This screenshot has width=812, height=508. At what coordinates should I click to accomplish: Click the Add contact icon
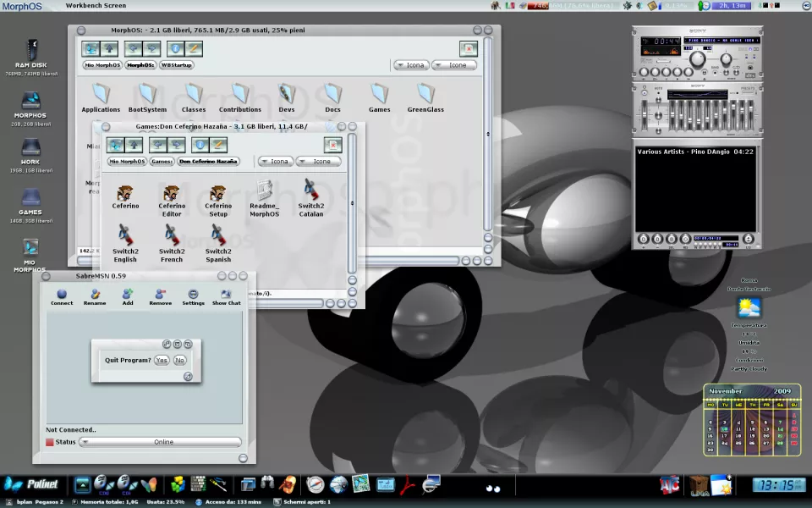point(128,294)
